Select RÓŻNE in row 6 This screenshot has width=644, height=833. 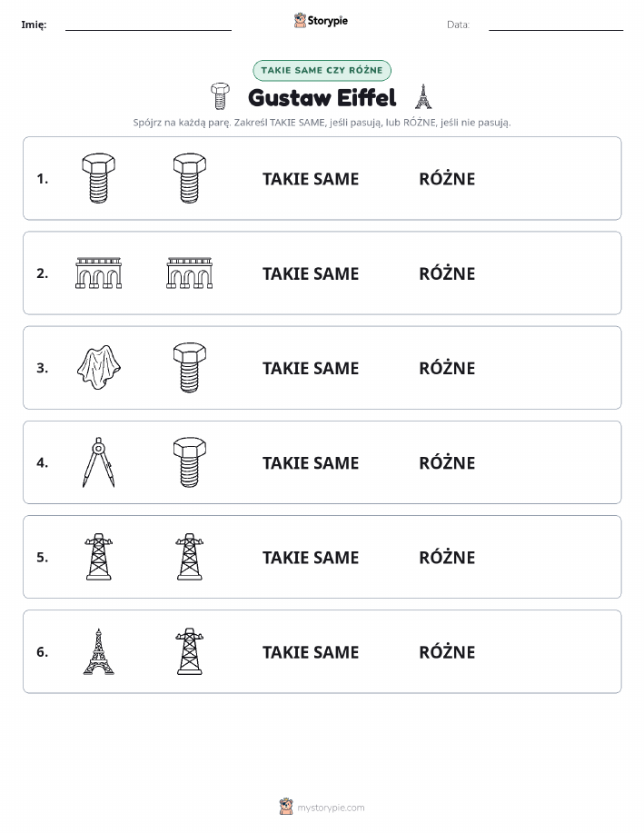447,651
